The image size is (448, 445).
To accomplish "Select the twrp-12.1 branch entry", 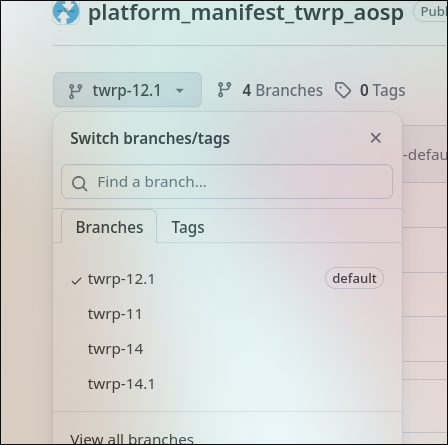I will [x=227, y=279].
